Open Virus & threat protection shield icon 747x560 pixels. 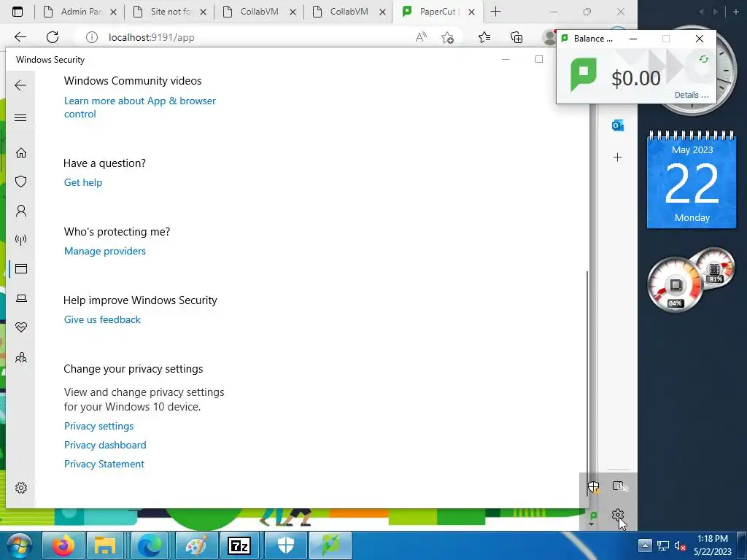[x=21, y=182]
